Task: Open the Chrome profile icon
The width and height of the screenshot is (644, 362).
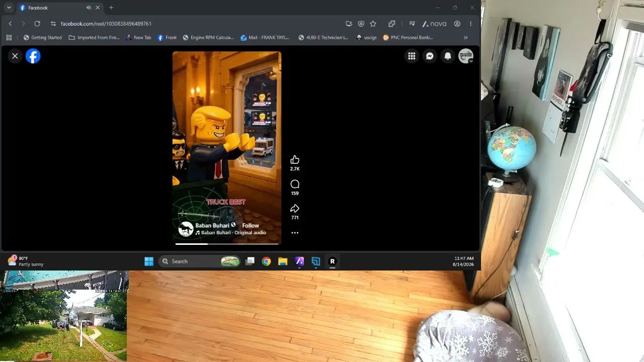Action: pyautogui.click(x=457, y=24)
